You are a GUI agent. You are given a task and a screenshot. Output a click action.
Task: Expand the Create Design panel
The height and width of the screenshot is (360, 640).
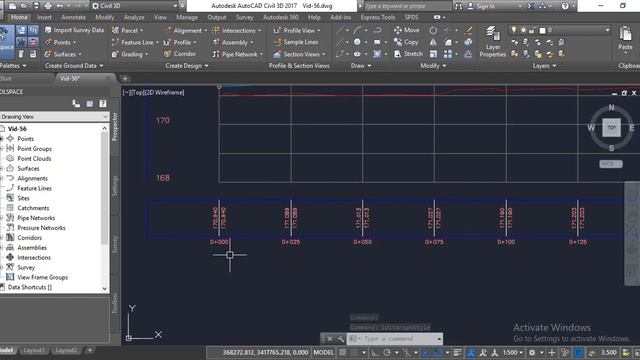(187, 65)
